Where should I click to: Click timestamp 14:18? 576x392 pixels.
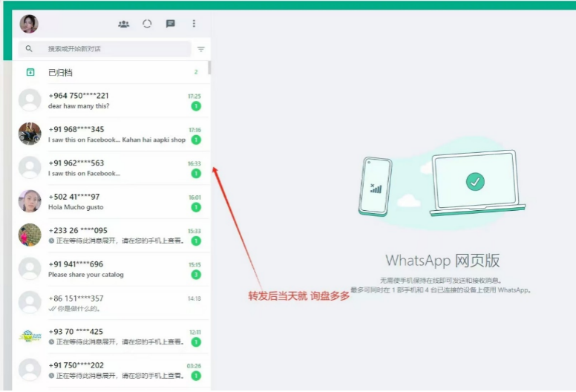pos(194,298)
